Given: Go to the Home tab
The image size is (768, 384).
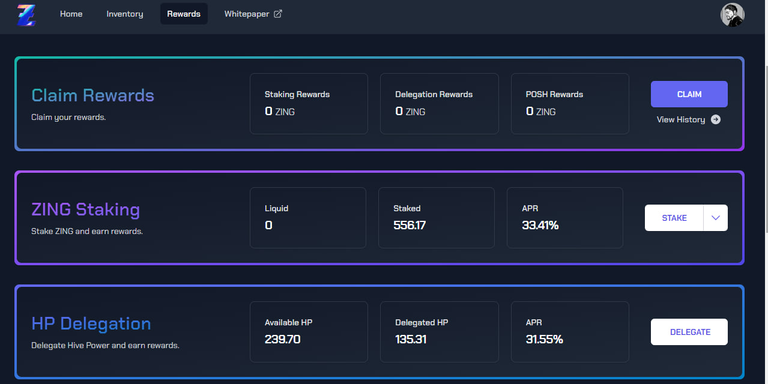Looking at the screenshot, I should (x=71, y=14).
